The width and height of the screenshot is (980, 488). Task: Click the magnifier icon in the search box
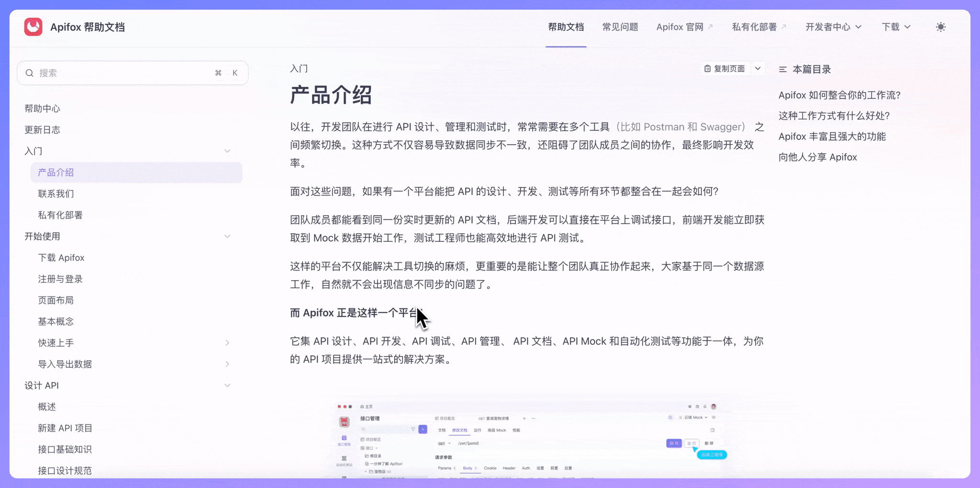point(30,73)
